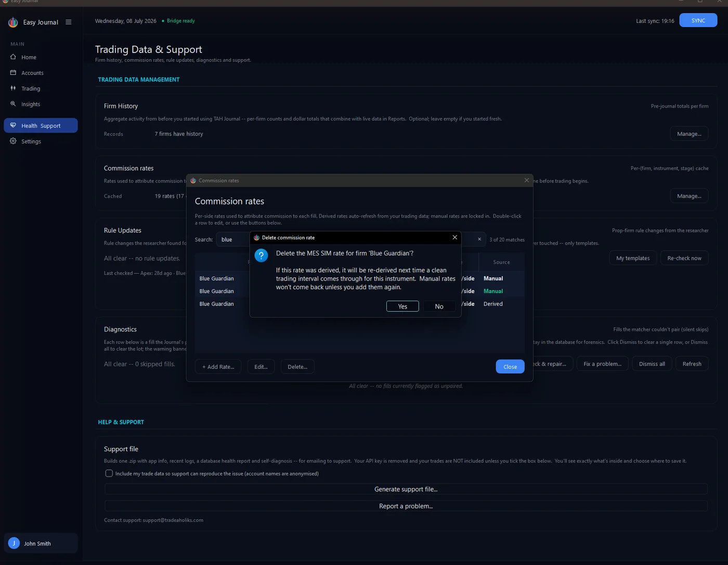
Task: Click Commission rates window title icon
Action: point(193,181)
